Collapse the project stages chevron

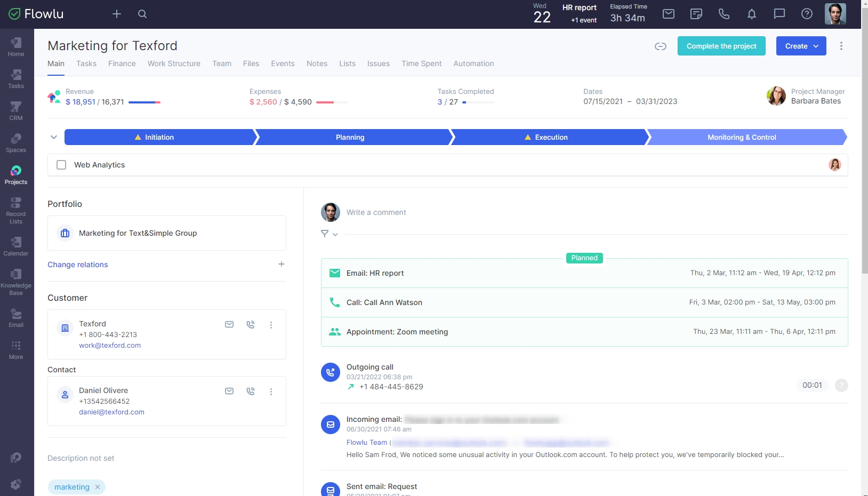pyautogui.click(x=54, y=137)
